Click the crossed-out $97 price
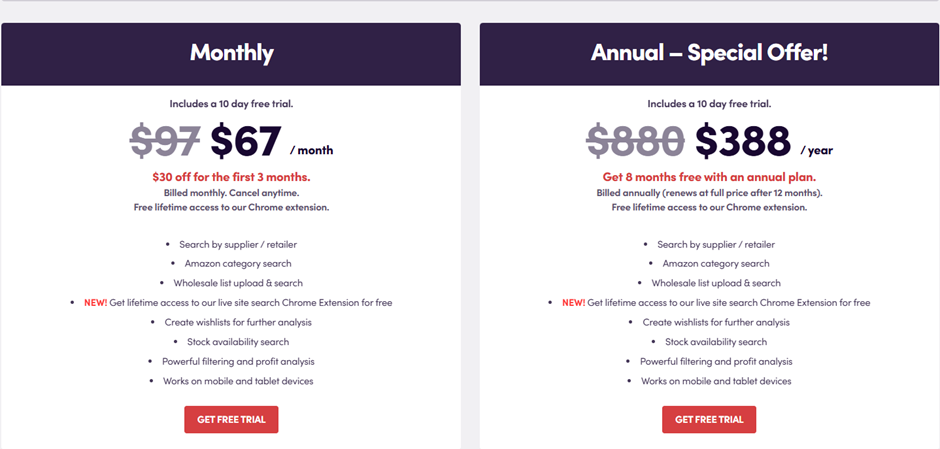This screenshot has height=449, width=940. [x=165, y=141]
